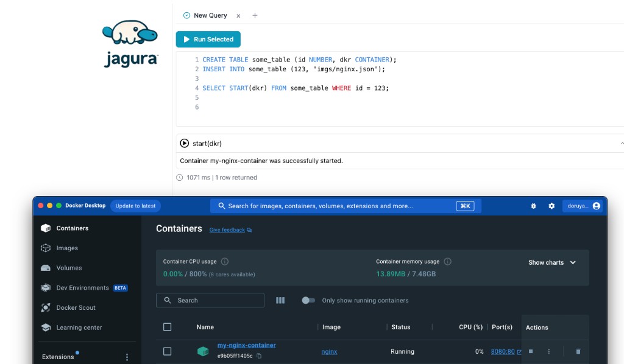Screen dimensions: 624x364
Task: Click the Containers sidebar icon
Action: pos(46,228)
